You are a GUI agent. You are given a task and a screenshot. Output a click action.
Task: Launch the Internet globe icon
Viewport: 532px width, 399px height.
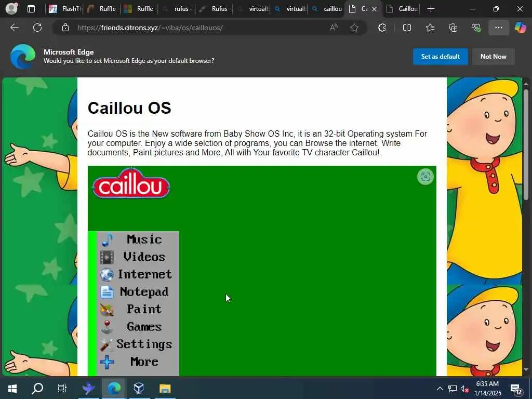107,274
